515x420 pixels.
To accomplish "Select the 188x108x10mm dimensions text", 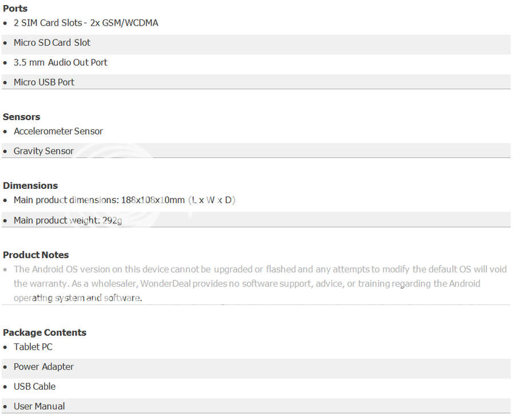I will [153, 200].
